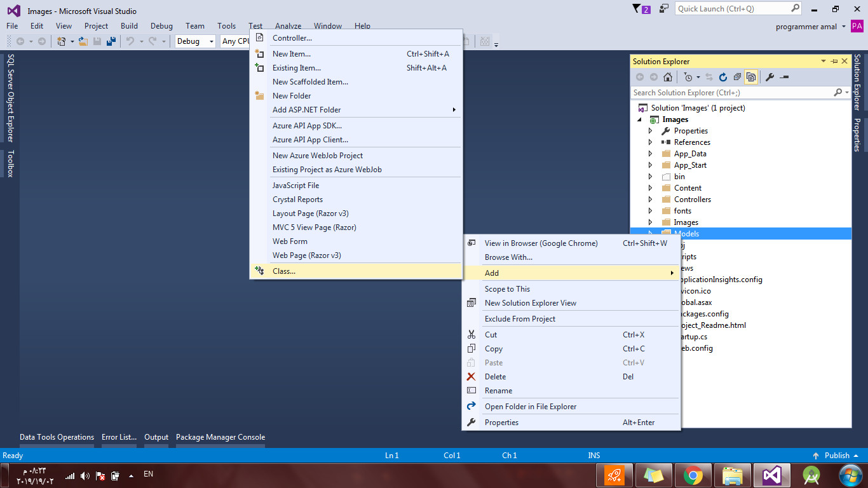This screenshot has height=488, width=868.
Task: Click the Collapse All icon in Solution Explorer
Action: pos(737,77)
